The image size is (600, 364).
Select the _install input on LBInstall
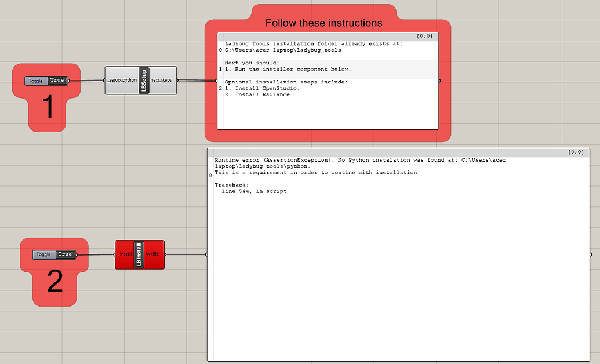click(x=125, y=254)
